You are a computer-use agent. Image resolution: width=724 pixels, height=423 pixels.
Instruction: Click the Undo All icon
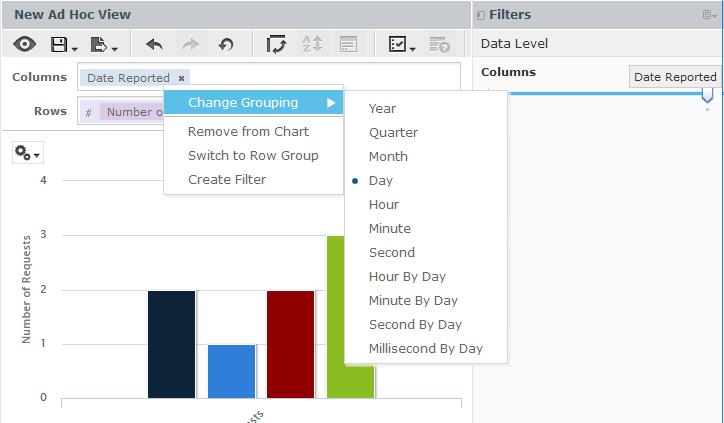[226, 45]
